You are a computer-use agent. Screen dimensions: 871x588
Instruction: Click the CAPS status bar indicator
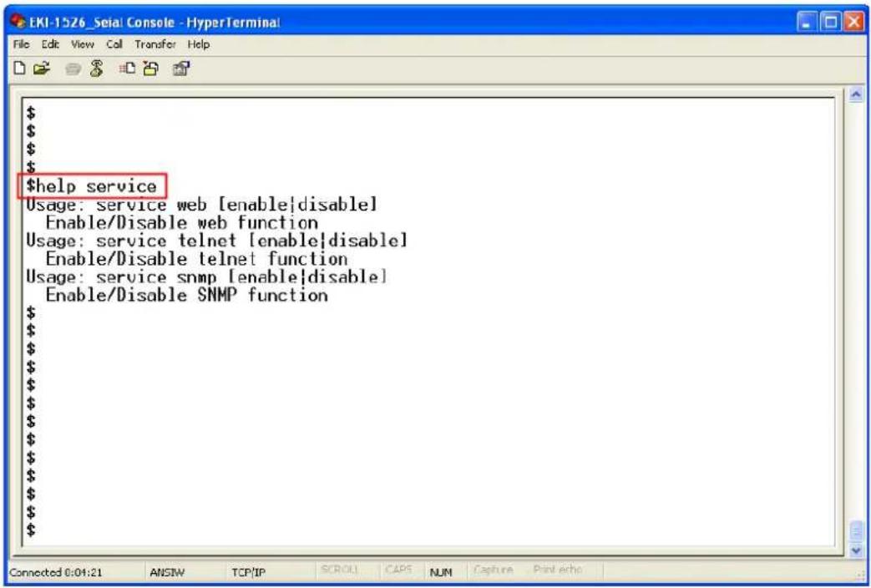[x=398, y=570]
